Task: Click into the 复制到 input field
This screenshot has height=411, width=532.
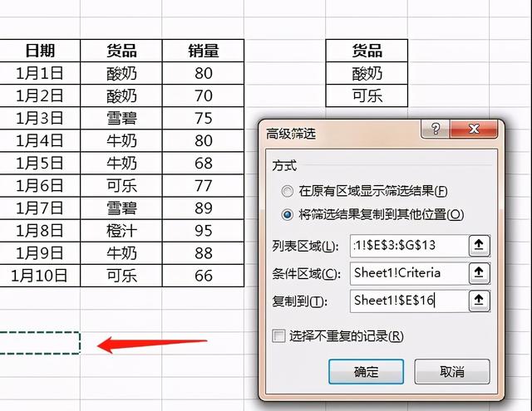Action: click(409, 301)
